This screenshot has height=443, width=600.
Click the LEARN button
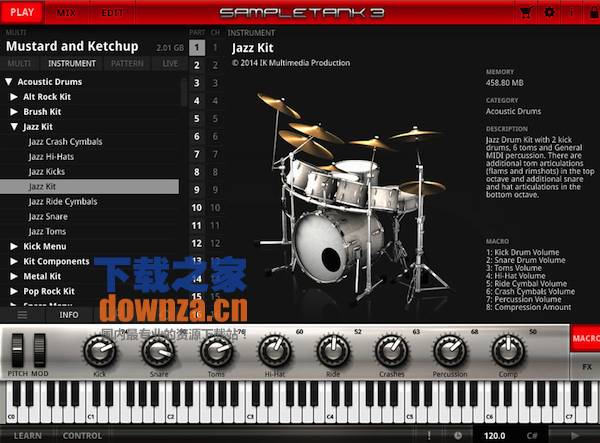[x=28, y=435]
